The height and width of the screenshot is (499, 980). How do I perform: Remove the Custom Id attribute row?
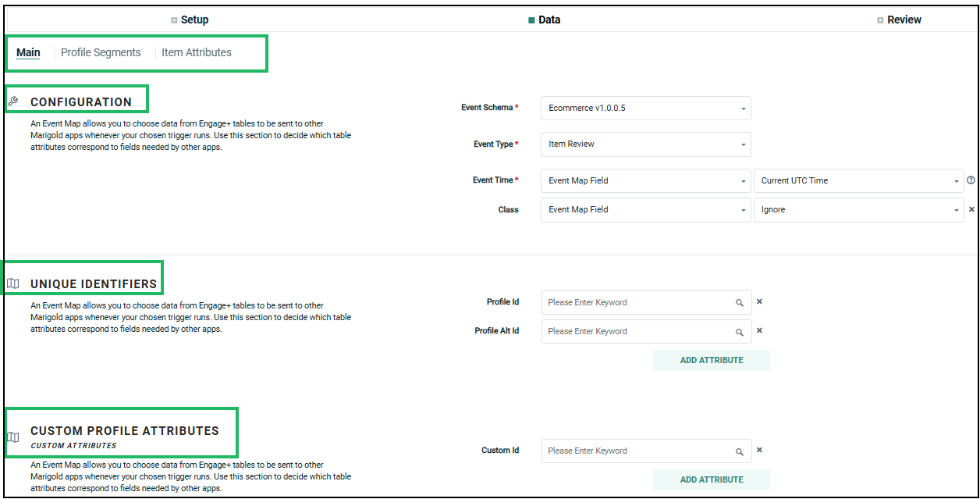coord(759,450)
